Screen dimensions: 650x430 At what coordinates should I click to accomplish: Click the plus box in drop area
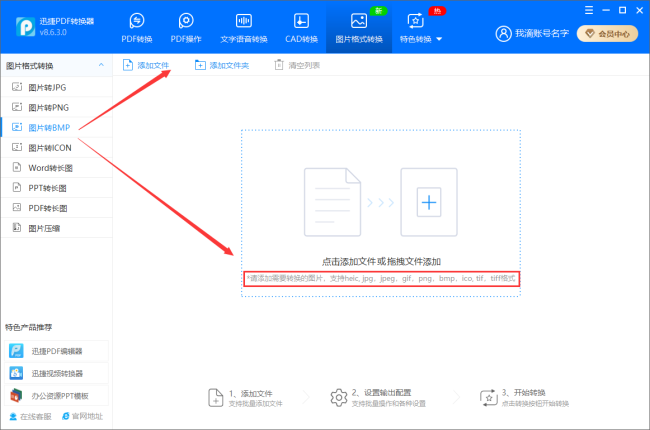coord(429,202)
